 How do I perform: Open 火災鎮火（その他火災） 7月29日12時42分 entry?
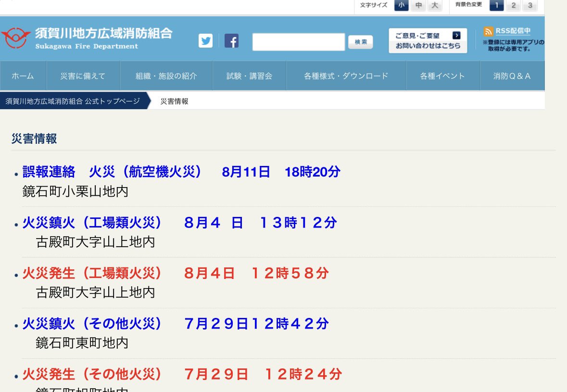[176, 324]
